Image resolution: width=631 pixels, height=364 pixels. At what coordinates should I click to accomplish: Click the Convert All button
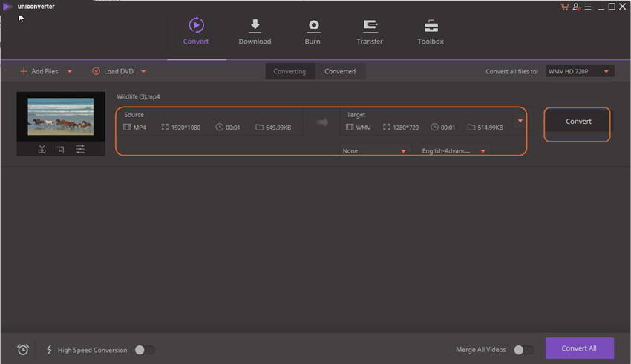pyautogui.click(x=580, y=348)
